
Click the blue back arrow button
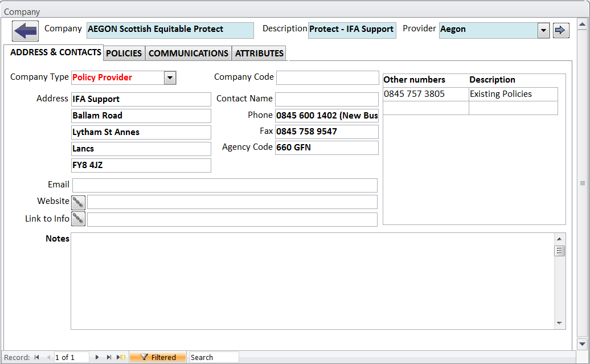click(x=25, y=31)
